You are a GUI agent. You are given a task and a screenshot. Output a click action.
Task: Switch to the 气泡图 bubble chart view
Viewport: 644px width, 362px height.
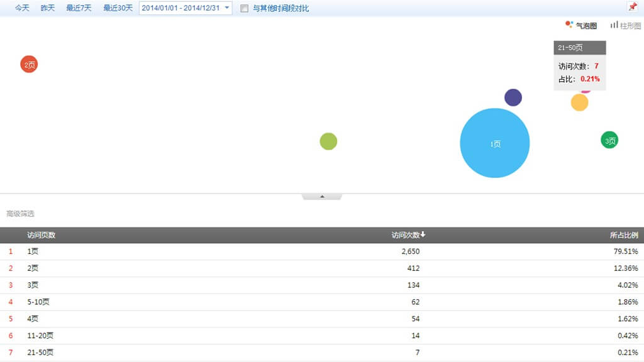coord(581,25)
